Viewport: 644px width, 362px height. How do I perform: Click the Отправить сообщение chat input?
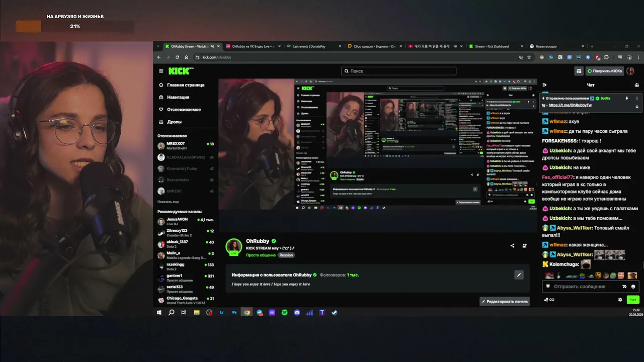click(x=591, y=287)
